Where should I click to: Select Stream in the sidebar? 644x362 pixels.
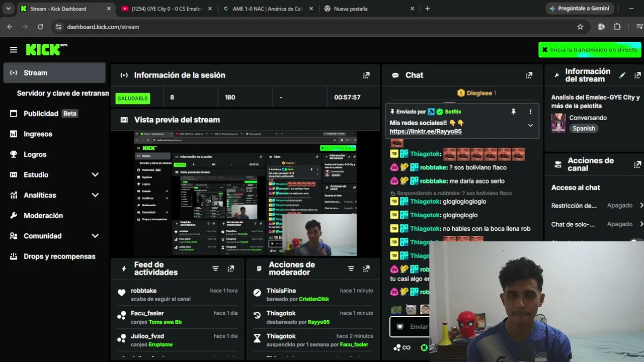click(54, 73)
